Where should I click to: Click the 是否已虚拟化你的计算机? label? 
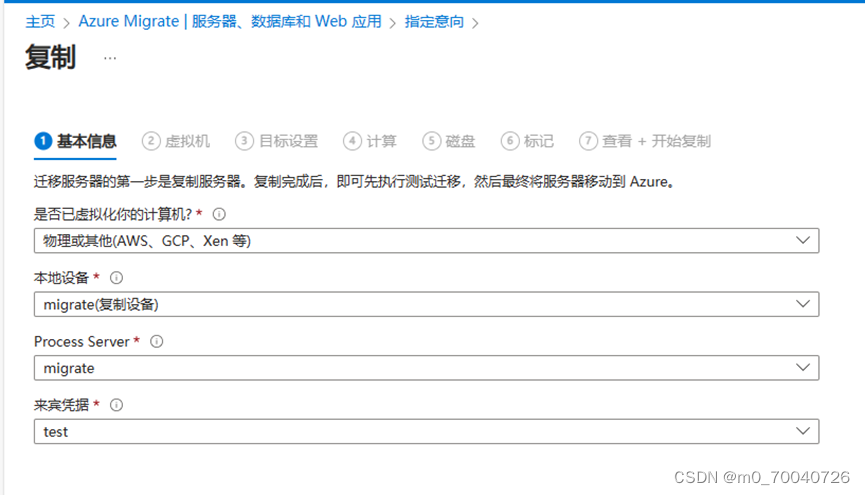tap(113, 214)
